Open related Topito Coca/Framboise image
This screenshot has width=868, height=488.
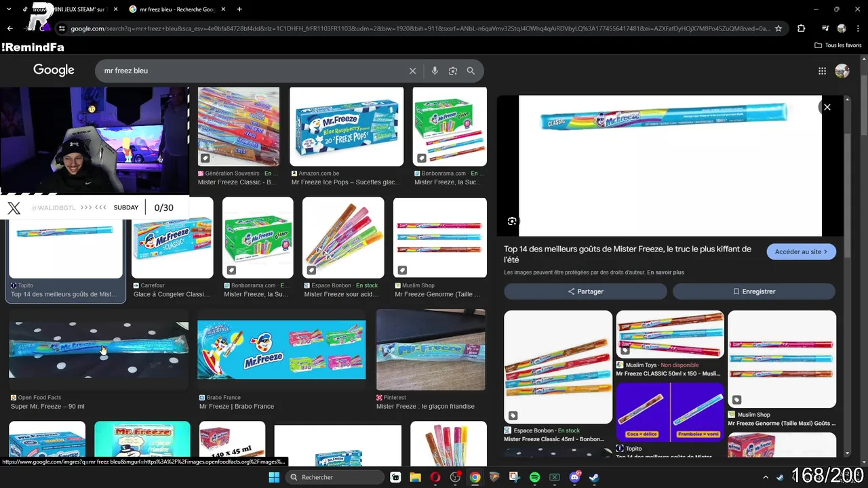click(670, 412)
